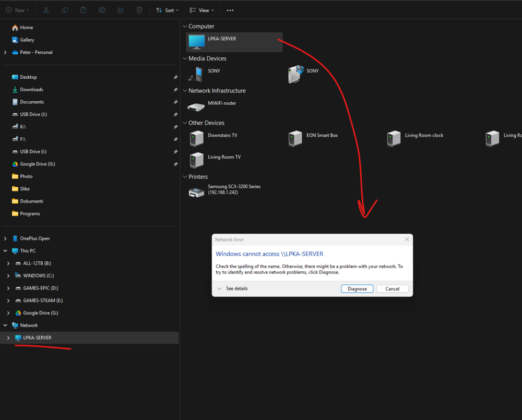This screenshot has width=522, height=420.
Task: Expand the ALL-12TB (B:) drive
Action: pyautogui.click(x=8, y=263)
